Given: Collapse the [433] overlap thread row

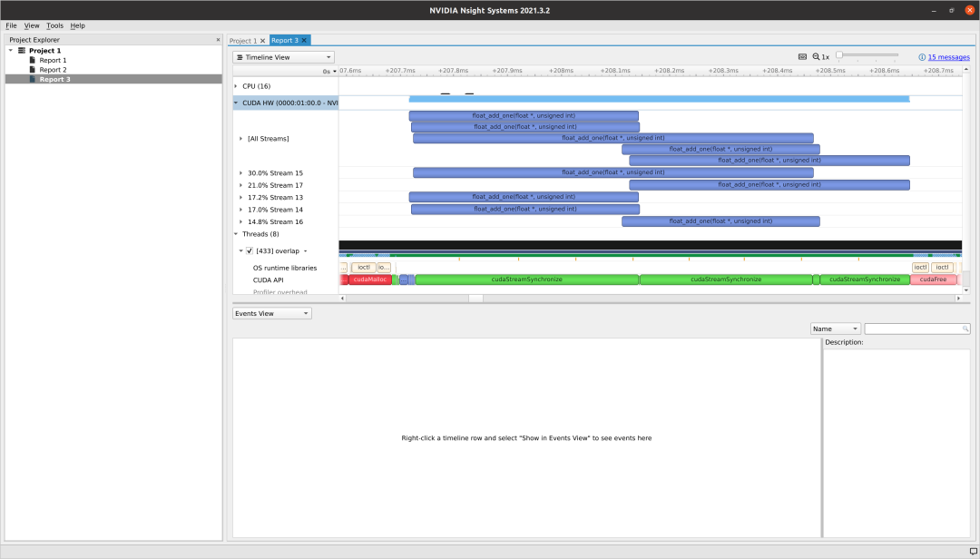Looking at the screenshot, I should pyautogui.click(x=240, y=250).
